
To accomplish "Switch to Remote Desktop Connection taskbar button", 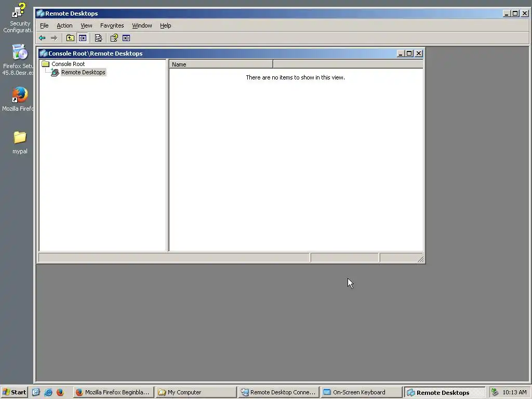I will tap(279, 392).
